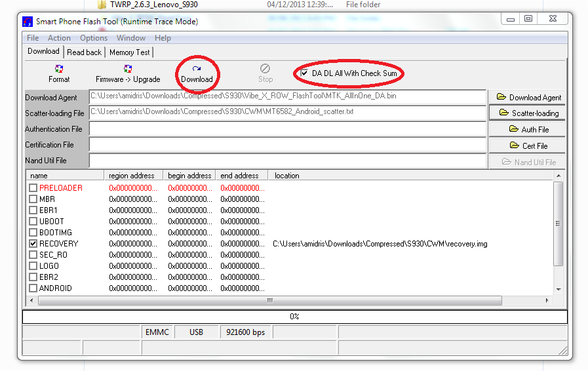
Task: Check the PRELOADER partition checkbox
Action: (x=33, y=188)
